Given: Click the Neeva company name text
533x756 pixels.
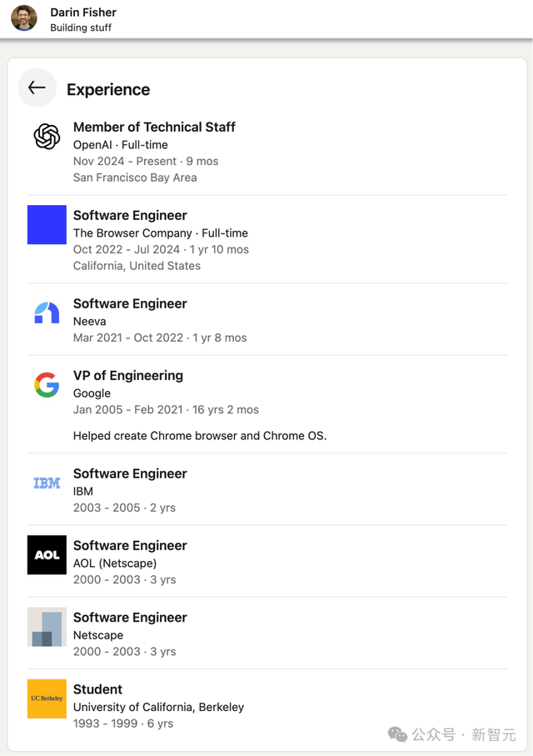Looking at the screenshot, I should click(x=89, y=321).
